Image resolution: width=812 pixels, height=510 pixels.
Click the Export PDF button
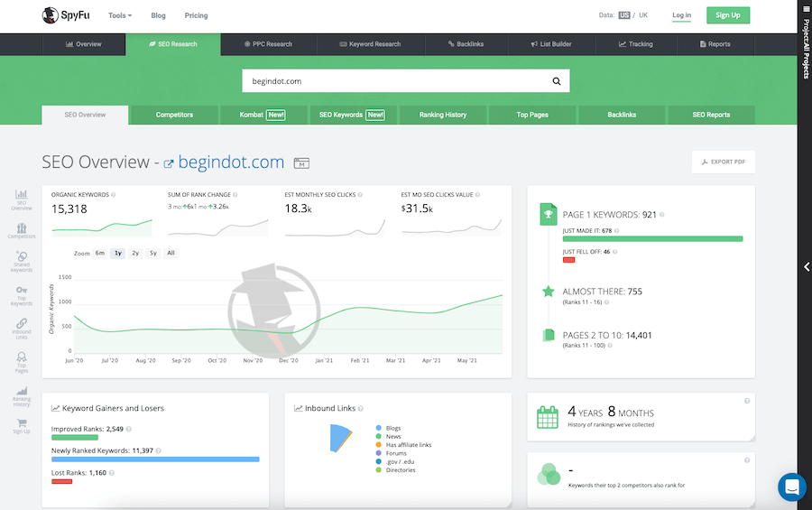coord(723,162)
